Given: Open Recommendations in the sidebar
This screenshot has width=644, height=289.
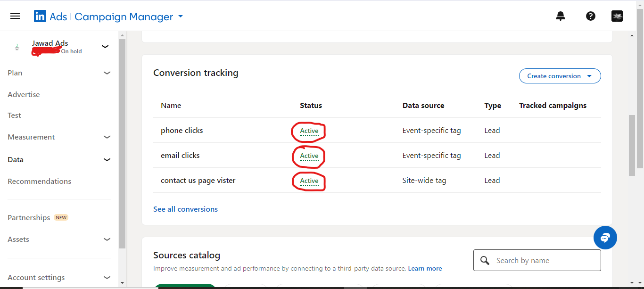Looking at the screenshot, I should pos(40,182).
